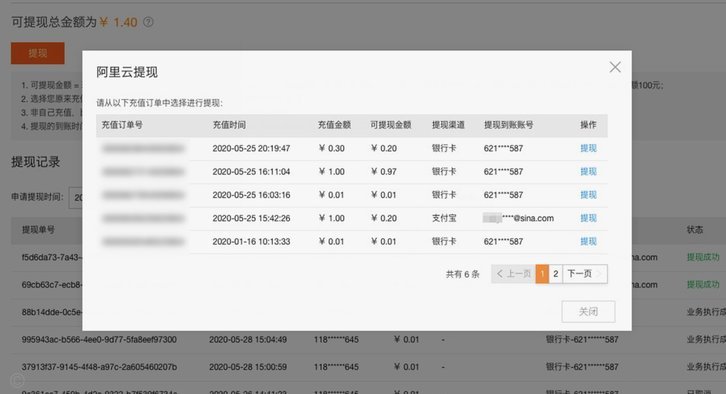Click 请从以下充值订单中选择进行提现 instruction text
This screenshot has height=394, width=726.
160,103
